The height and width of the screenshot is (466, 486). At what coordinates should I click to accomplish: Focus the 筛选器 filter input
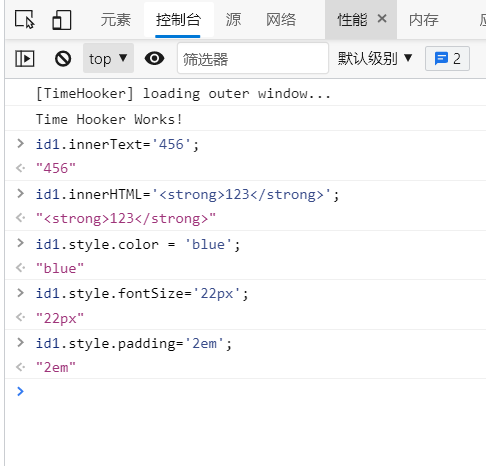[253, 58]
